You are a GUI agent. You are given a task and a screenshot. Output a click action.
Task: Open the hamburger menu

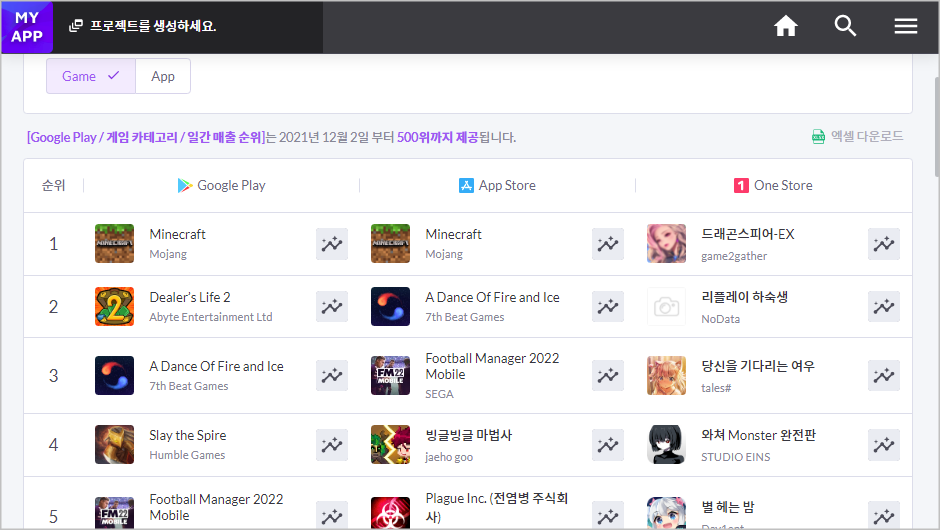[906, 26]
